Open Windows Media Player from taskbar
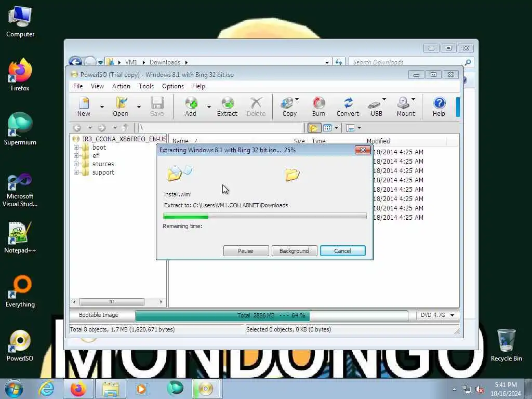 pos(141,389)
